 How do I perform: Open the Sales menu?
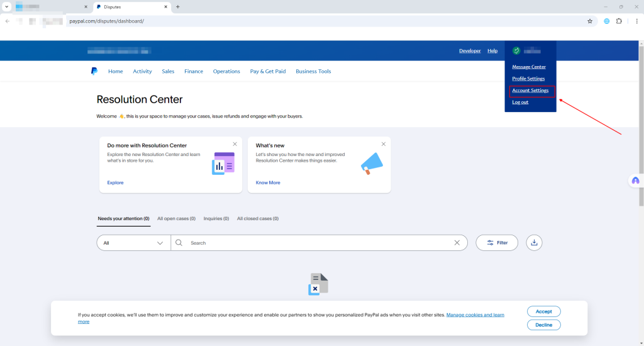click(x=168, y=71)
